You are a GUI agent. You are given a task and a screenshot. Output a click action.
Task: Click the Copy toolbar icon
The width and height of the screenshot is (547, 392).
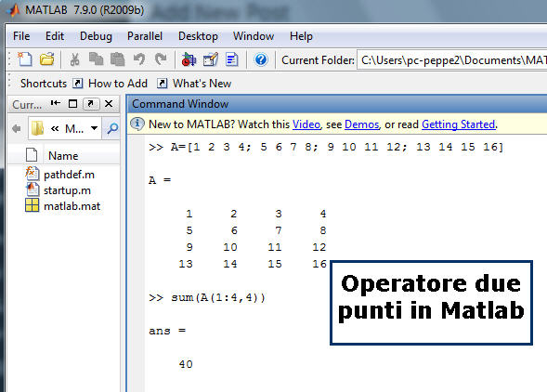click(96, 59)
